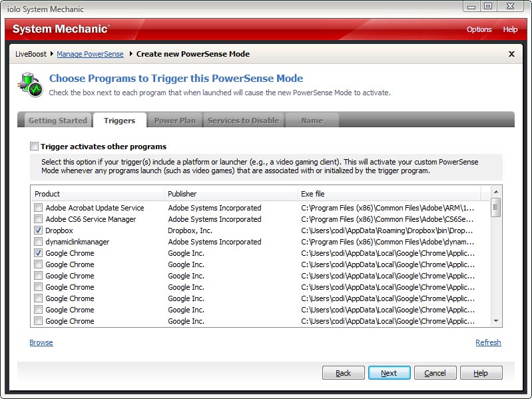532x399 pixels.
Task: Go to the Name tab
Action: (x=312, y=121)
